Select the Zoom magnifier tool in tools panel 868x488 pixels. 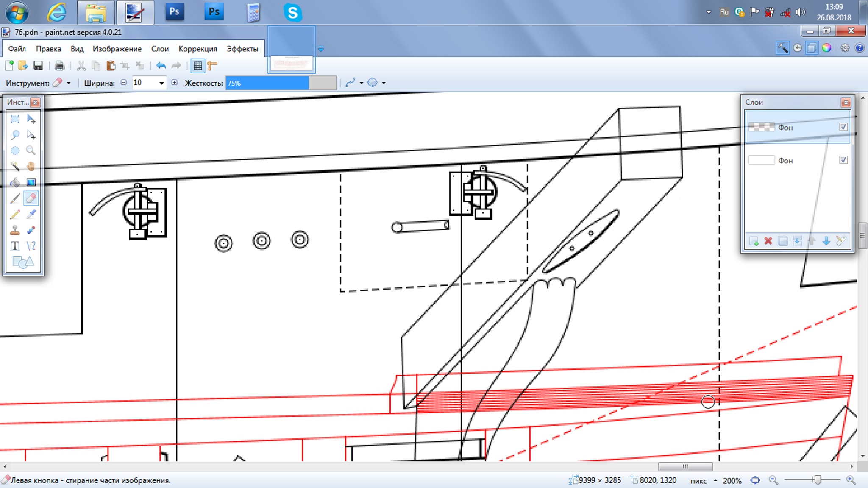coord(31,151)
